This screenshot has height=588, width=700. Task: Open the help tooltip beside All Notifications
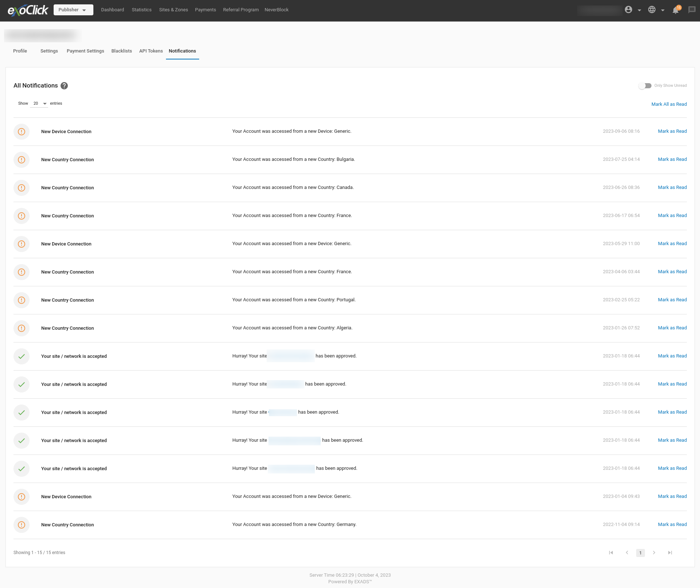(64, 86)
